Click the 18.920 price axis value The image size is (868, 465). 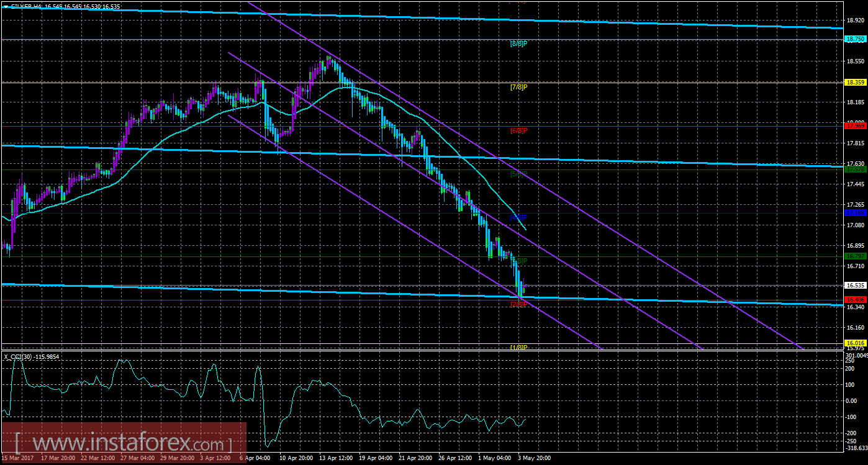coord(855,20)
